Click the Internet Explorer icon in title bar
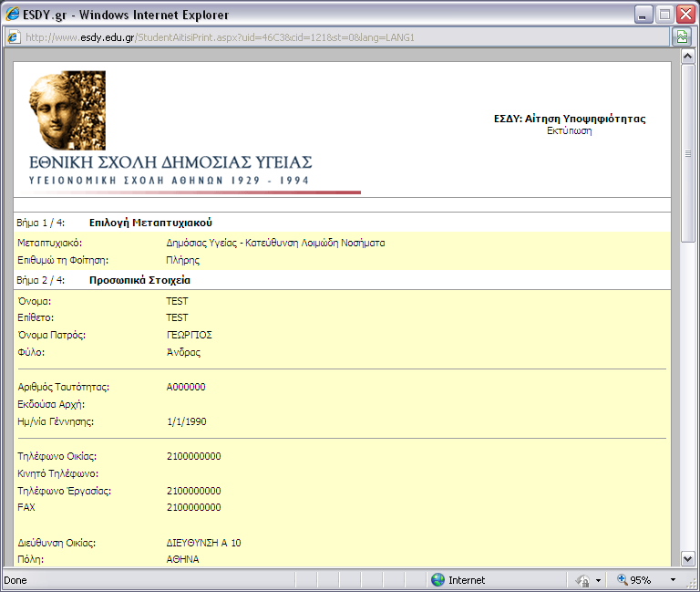This screenshot has height=592, width=700. coord(12,15)
